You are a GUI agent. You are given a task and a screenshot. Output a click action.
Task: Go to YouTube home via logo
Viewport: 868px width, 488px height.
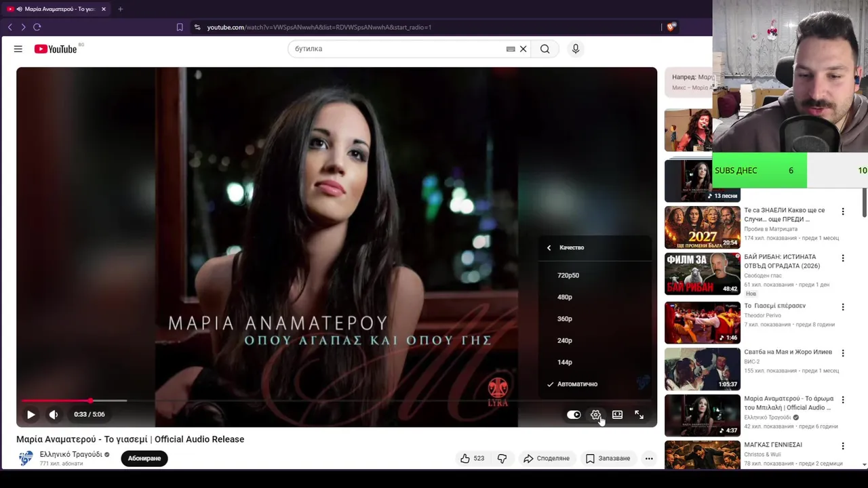[x=55, y=49]
